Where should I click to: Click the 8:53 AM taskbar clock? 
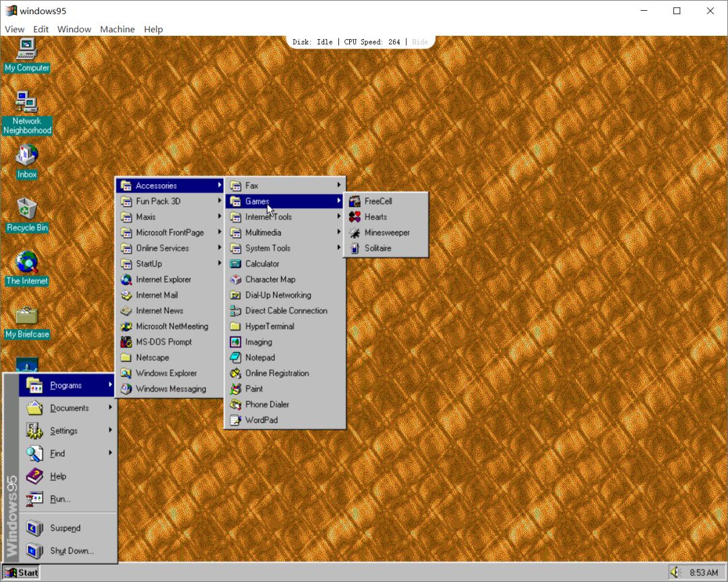click(x=704, y=573)
